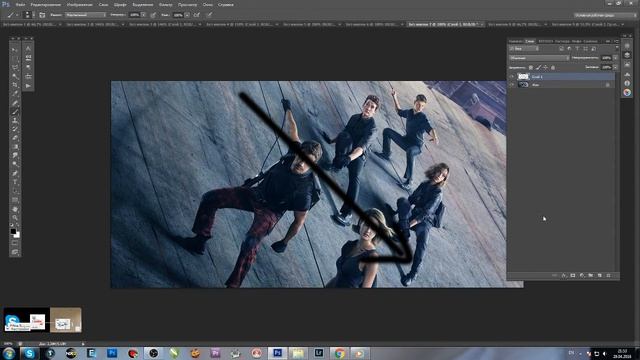Add a layer mask in Layers panel
Screen dimensions: 640x360
pyautogui.click(x=573, y=276)
